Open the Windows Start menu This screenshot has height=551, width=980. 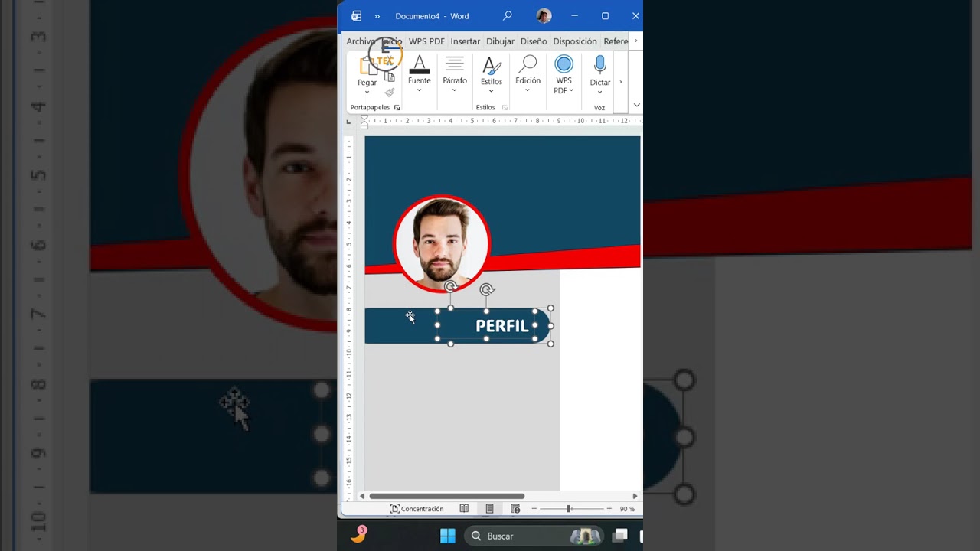448,536
